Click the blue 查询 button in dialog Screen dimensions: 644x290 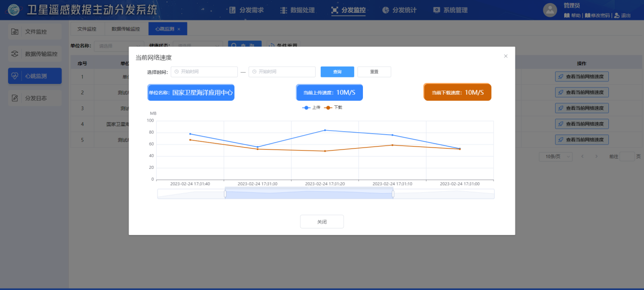coord(337,72)
